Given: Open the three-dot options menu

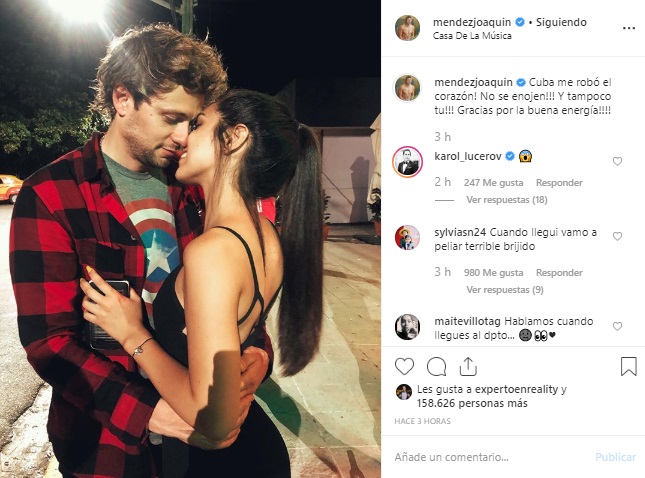Looking at the screenshot, I should pyautogui.click(x=629, y=28).
